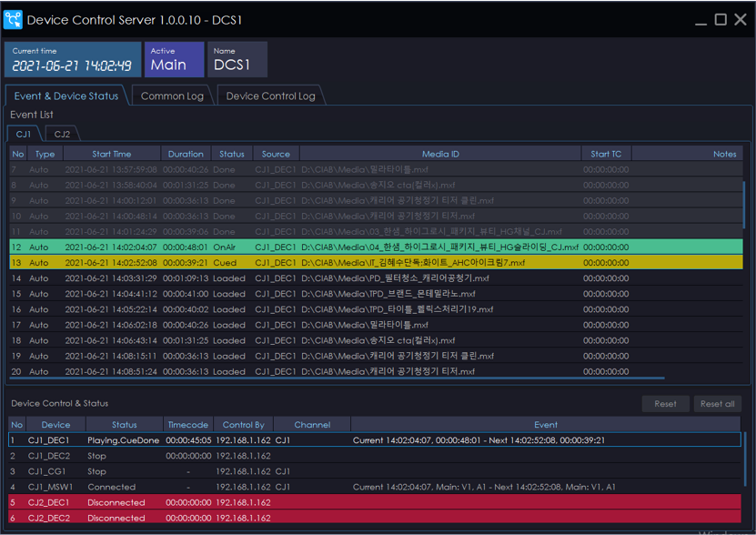Select event 16 starting 14:05:22:14
The image size is (756, 535).
click(x=376, y=309)
